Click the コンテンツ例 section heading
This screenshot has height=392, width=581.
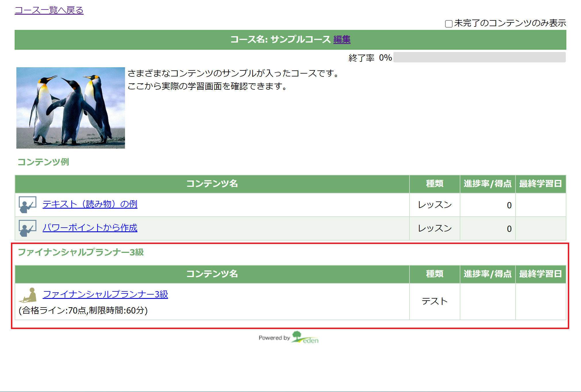[x=43, y=162]
